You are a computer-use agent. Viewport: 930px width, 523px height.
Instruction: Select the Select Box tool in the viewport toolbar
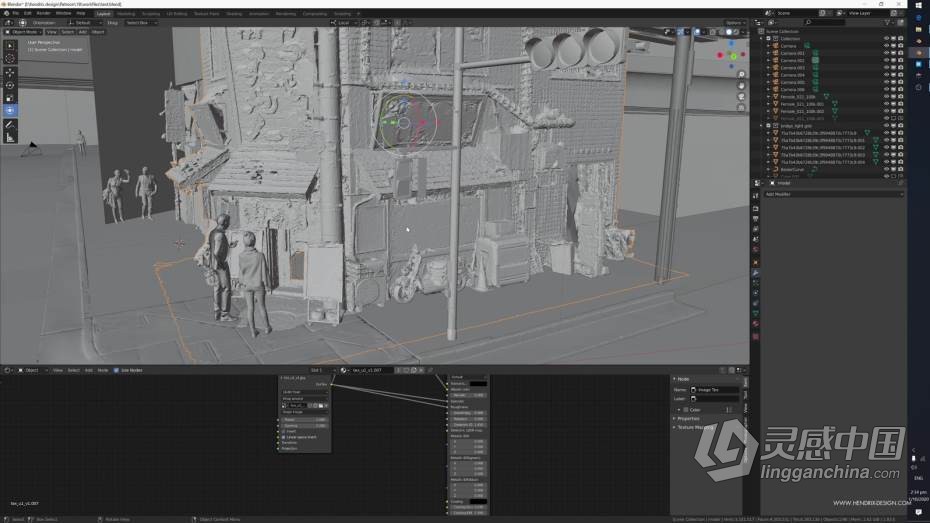[10, 46]
